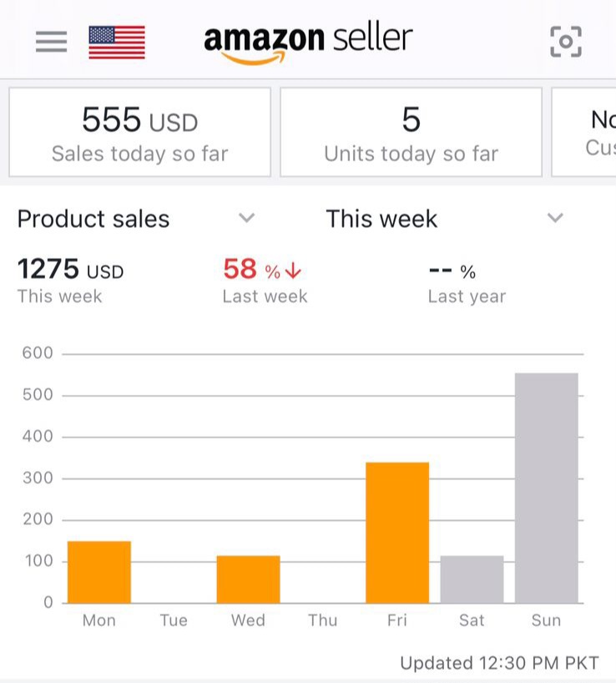The image size is (616, 683).
Task: Tap the 1275 USD This week total
Action: point(70,280)
